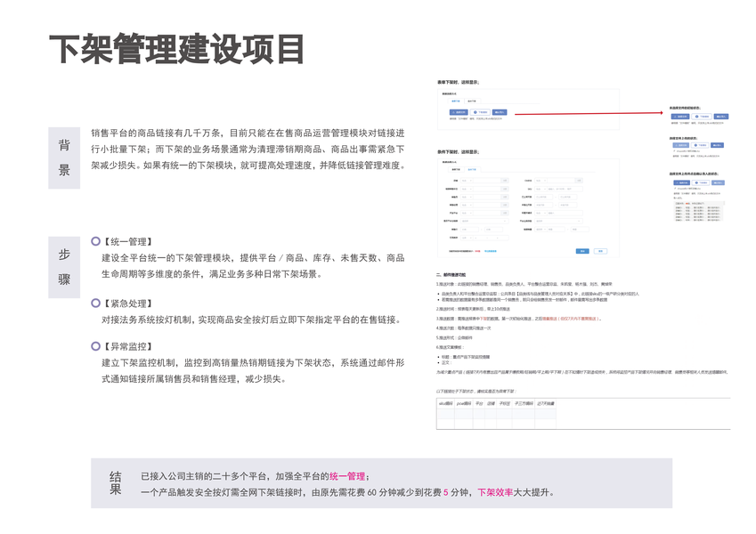The width and height of the screenshot is (756, 534).
Task: Click the circle bullet beside 【异常监控】
Action: (x=95, y=345)
